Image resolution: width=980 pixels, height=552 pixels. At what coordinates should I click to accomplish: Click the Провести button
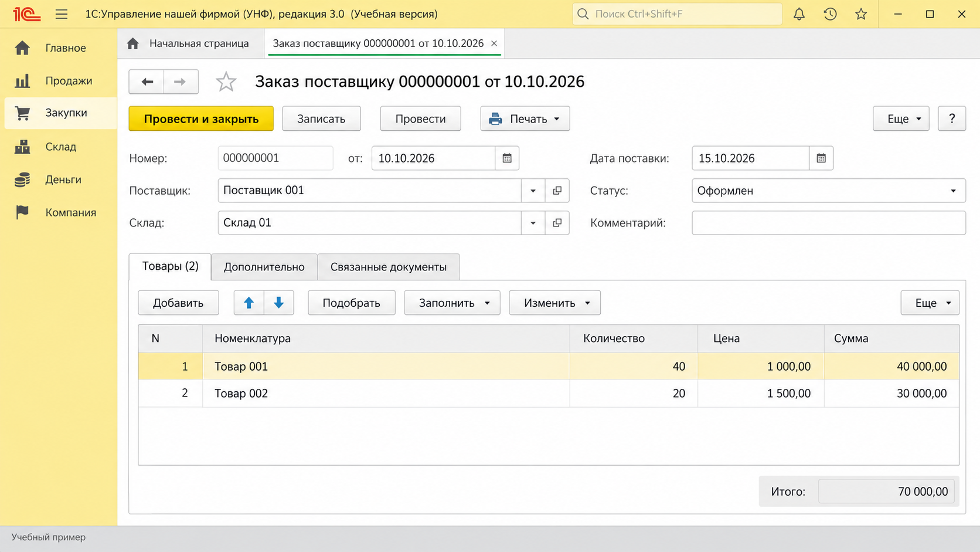[420, 118]
